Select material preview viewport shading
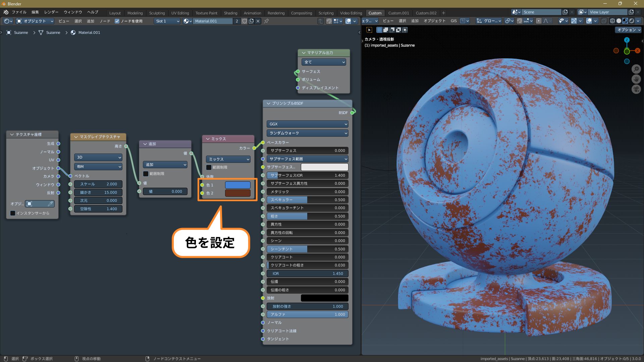This screenshot has width=644, height=362. [x=625, y=21]
